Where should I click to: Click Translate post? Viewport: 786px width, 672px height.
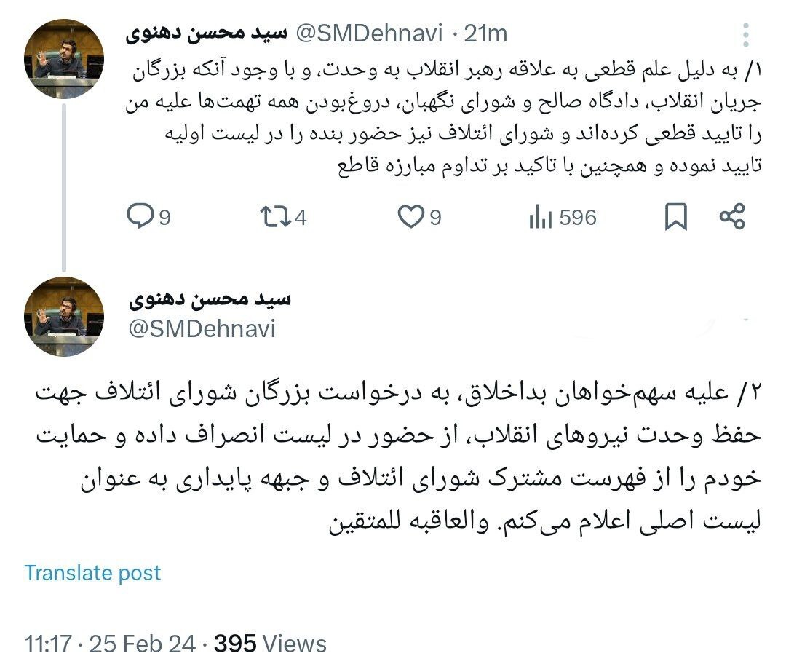point(92,572)
